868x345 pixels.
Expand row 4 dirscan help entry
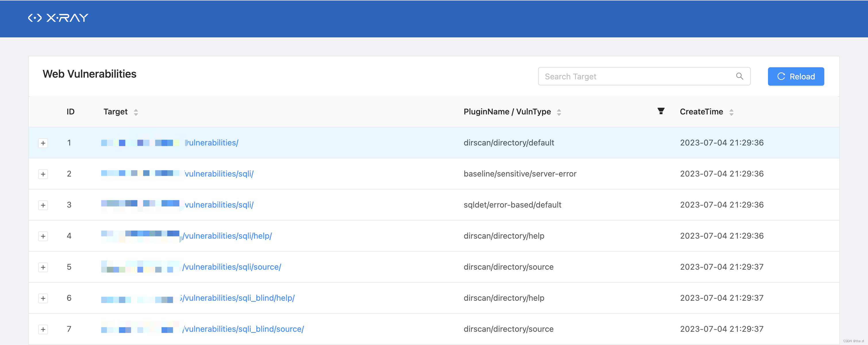coord(43,236)
